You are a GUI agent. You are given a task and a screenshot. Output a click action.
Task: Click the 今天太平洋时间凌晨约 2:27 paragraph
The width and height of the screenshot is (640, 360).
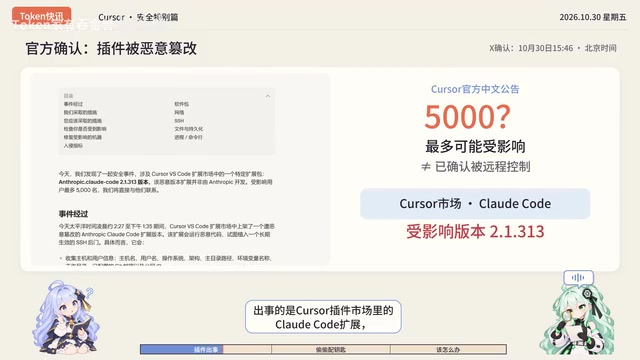tap(167, 234)
